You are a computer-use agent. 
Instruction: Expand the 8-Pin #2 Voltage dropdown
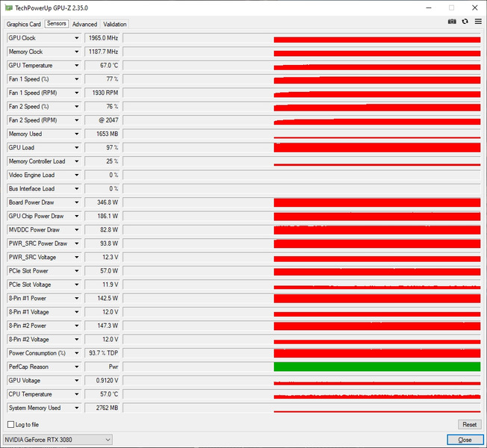[x=76, y=339]
